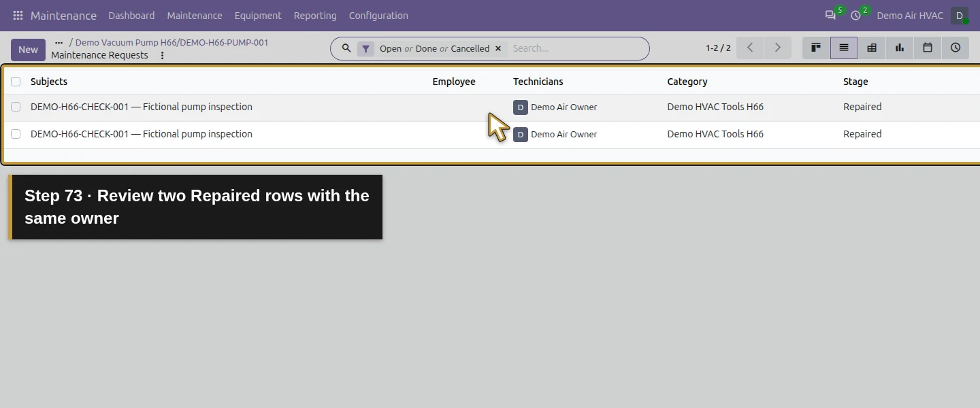
Task: Click Repaired stage in first row
Action: pos(862,107)
